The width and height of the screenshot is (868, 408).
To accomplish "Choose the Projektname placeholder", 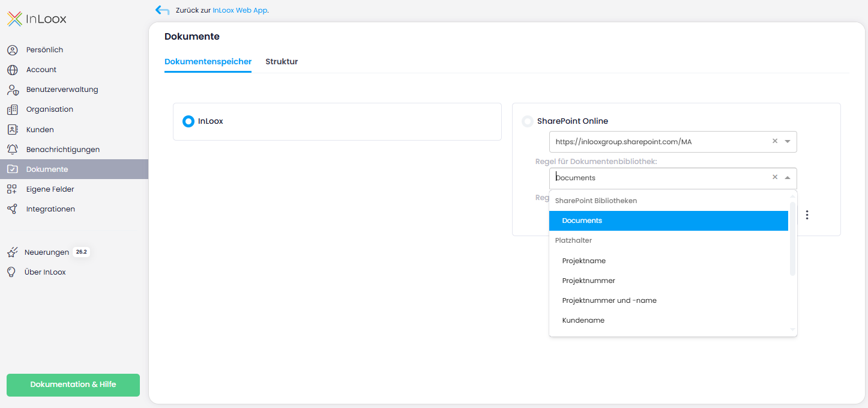I will (x=669, y=261).
